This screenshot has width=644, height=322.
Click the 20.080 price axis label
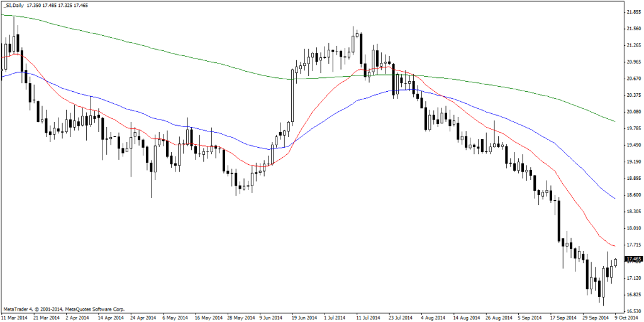point(634,111)
